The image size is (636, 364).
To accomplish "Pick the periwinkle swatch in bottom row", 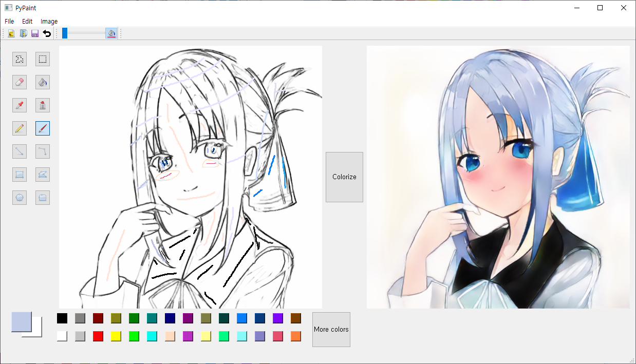I will coord(260,336).
